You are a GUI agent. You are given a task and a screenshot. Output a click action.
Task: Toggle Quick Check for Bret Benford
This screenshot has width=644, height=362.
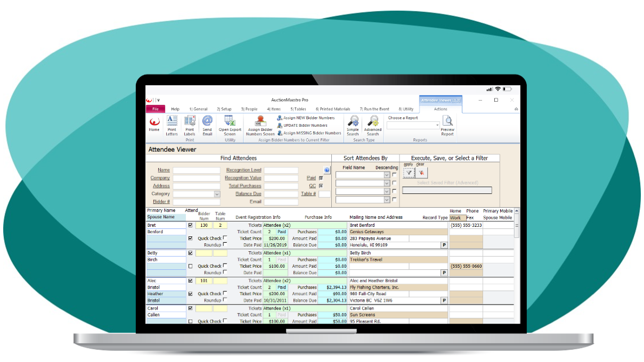pos(225,238)
